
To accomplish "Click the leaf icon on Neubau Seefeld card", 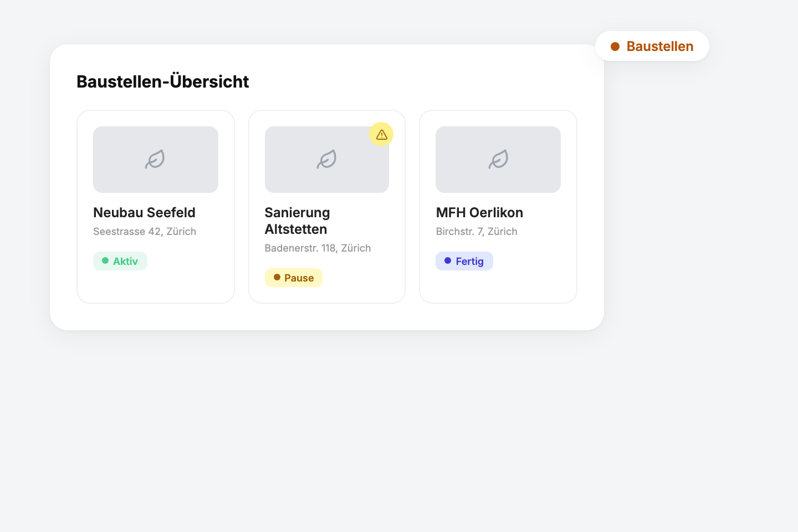I will pyautogui.click(x=155, y=160).
